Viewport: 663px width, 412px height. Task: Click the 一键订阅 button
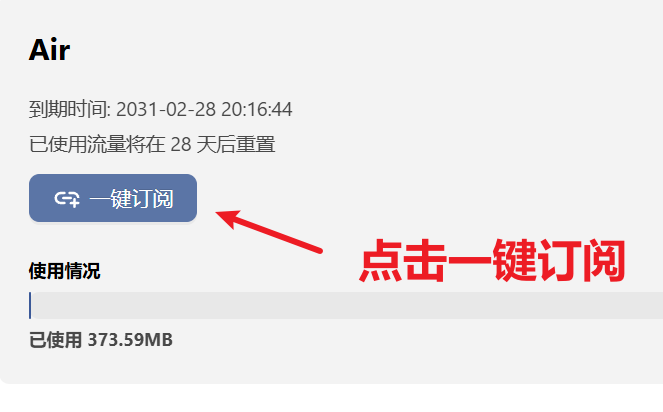click(113, 198)
